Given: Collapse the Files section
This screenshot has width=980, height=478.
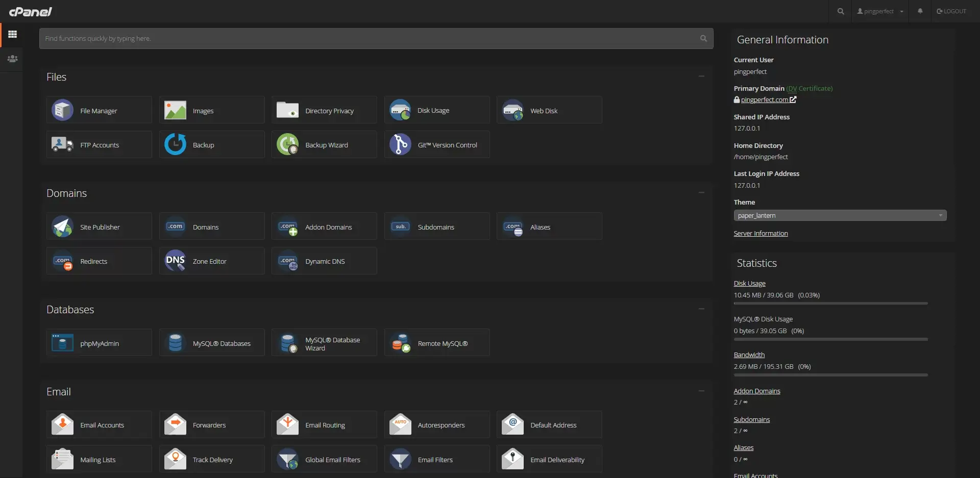Looking at the screenshot, I should click(x=701, y=77).
